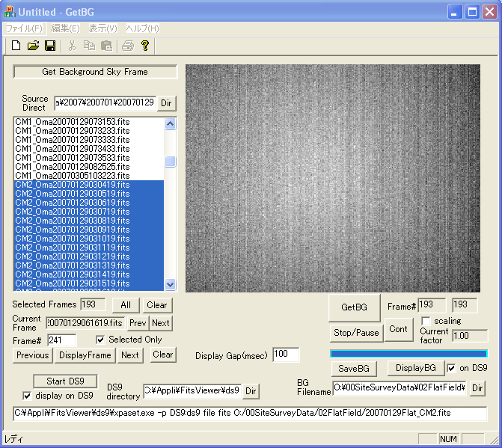Click the Display Gap msec input field
Viewport: 502px width, 448px height.
(x=286, y=355)
